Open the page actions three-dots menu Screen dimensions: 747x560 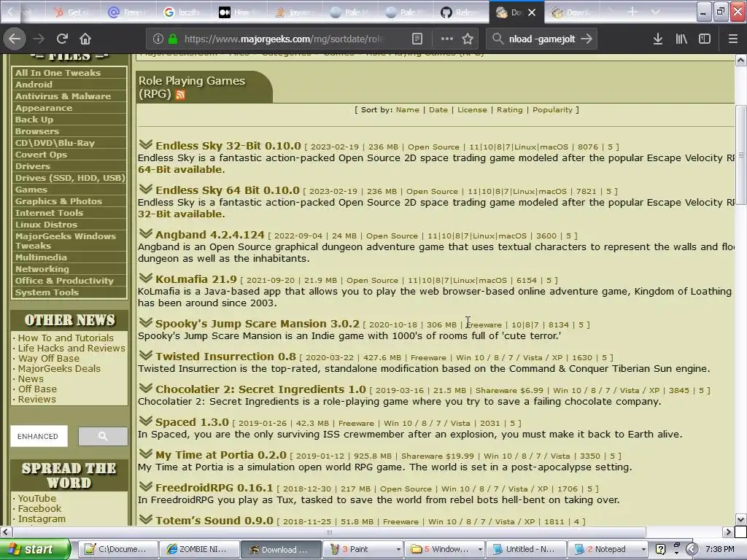pos(446,39)
